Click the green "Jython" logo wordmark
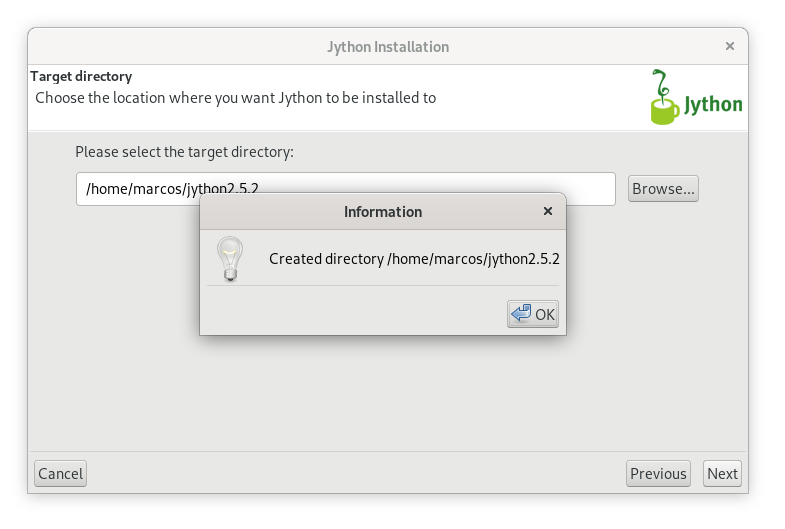785x529 pixels. (x=713, y=105)
